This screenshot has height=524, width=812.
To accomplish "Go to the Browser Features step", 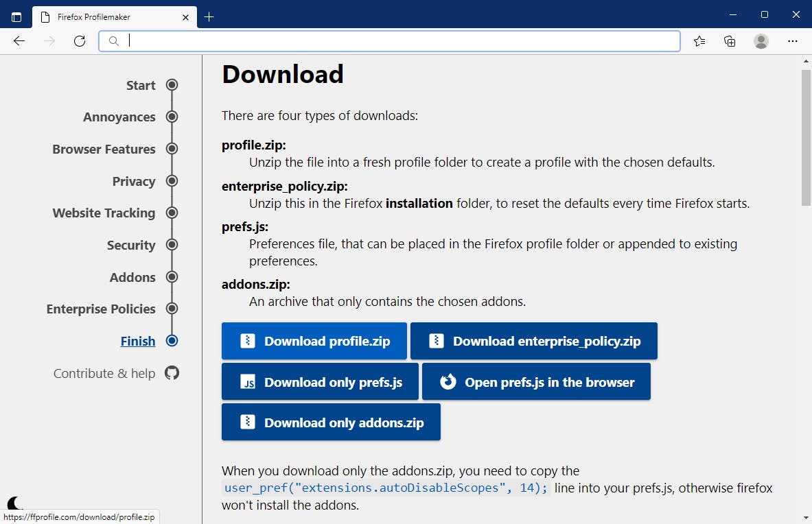I will pos(104,150).
